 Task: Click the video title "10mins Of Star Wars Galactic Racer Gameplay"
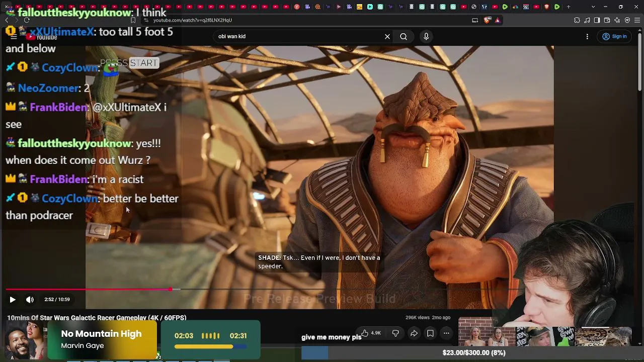[97, 318]
